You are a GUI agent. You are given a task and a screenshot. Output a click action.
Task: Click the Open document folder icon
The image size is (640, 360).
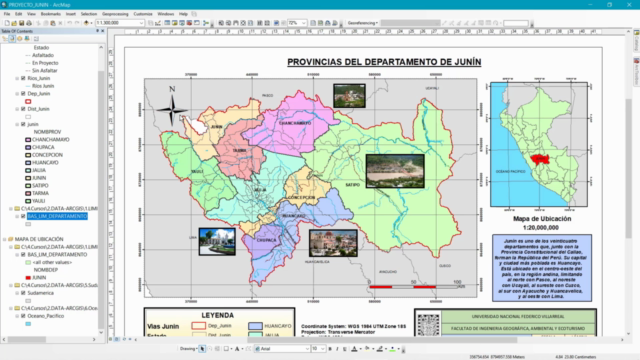14,23
